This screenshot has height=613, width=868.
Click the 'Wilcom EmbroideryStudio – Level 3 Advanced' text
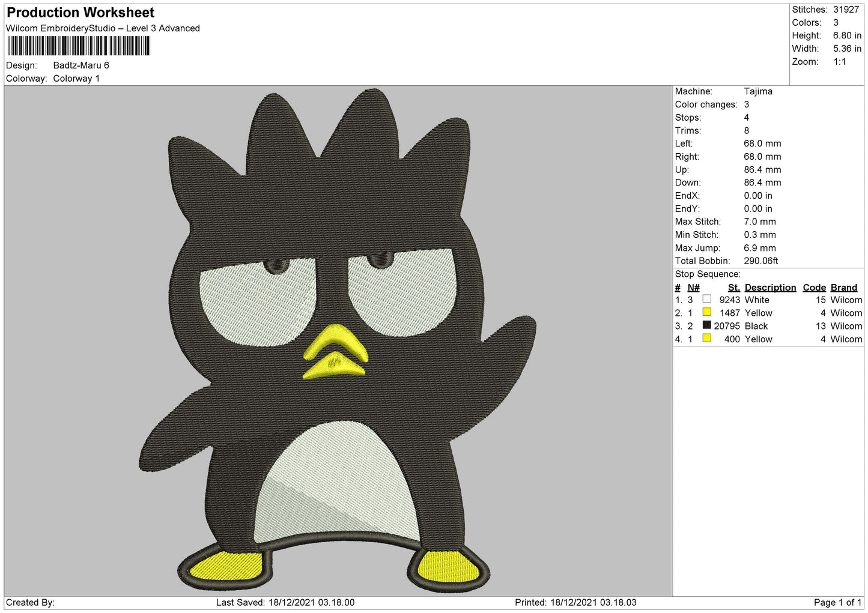click(103, 28)
